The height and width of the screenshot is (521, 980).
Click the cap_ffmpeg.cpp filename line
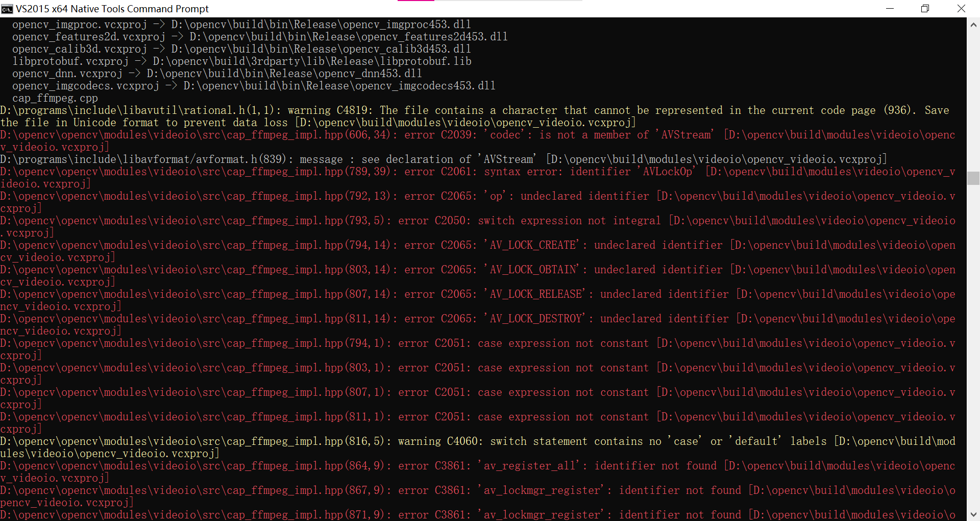coord(55,98)
